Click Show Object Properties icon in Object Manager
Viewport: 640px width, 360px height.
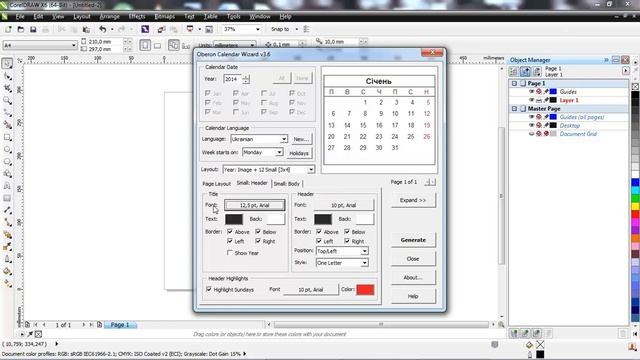[x=513, y=72]
